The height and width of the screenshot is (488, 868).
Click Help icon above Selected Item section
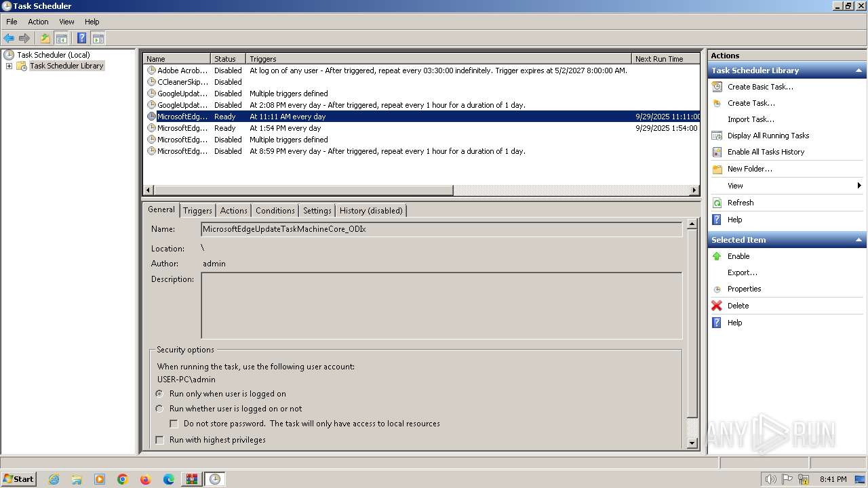717,220
